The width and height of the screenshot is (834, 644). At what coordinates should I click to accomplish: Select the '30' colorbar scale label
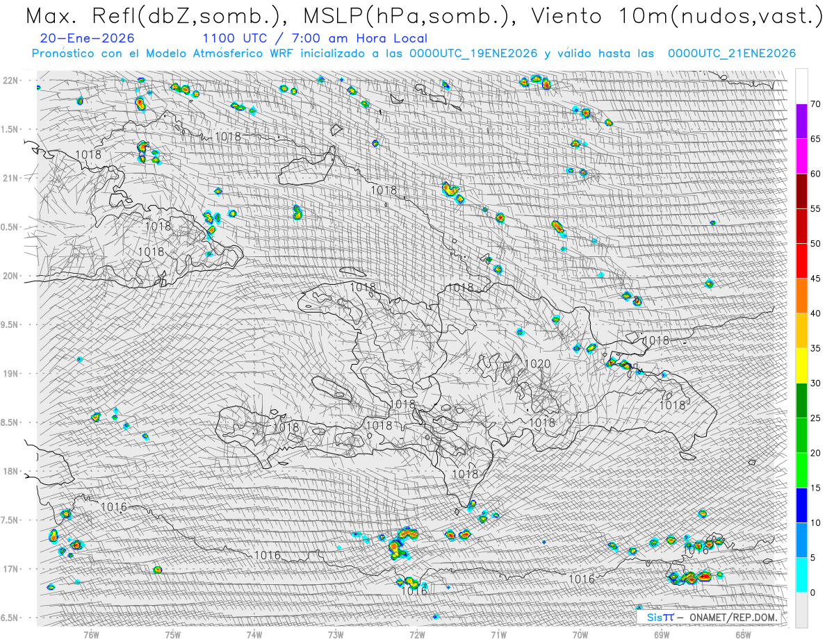(x=816, y=383)
